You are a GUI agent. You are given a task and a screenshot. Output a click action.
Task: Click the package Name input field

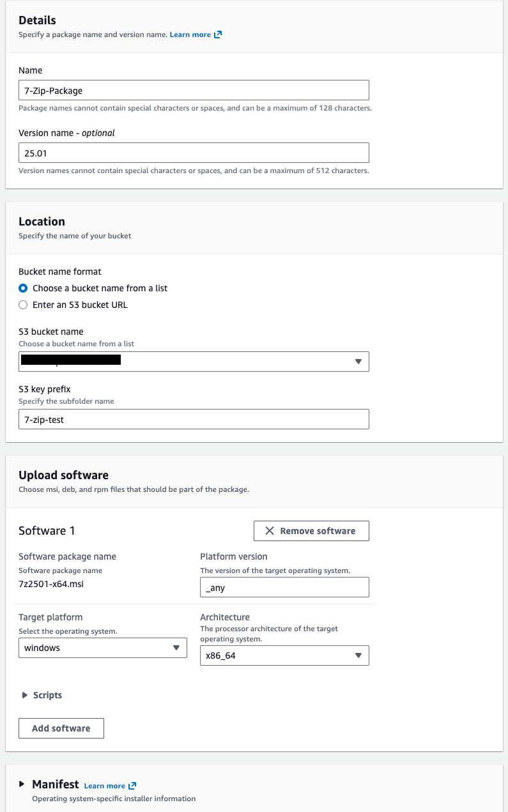pos(194,90)
